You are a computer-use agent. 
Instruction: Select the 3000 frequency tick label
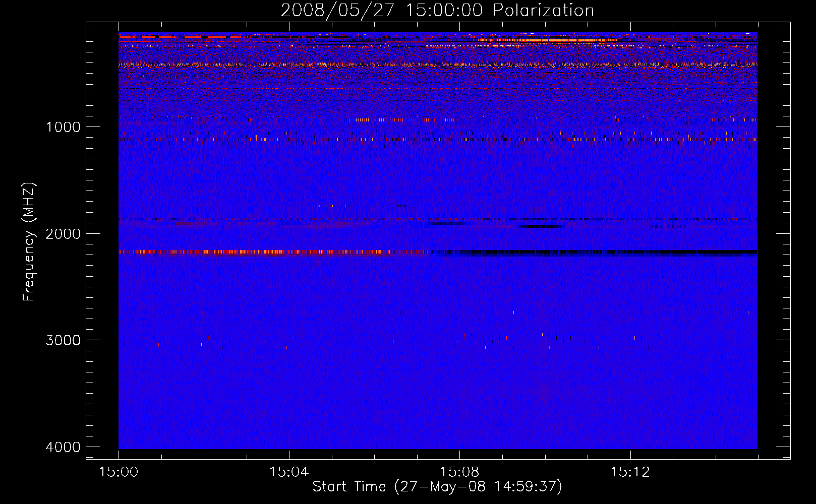click(x=63, y=340)
